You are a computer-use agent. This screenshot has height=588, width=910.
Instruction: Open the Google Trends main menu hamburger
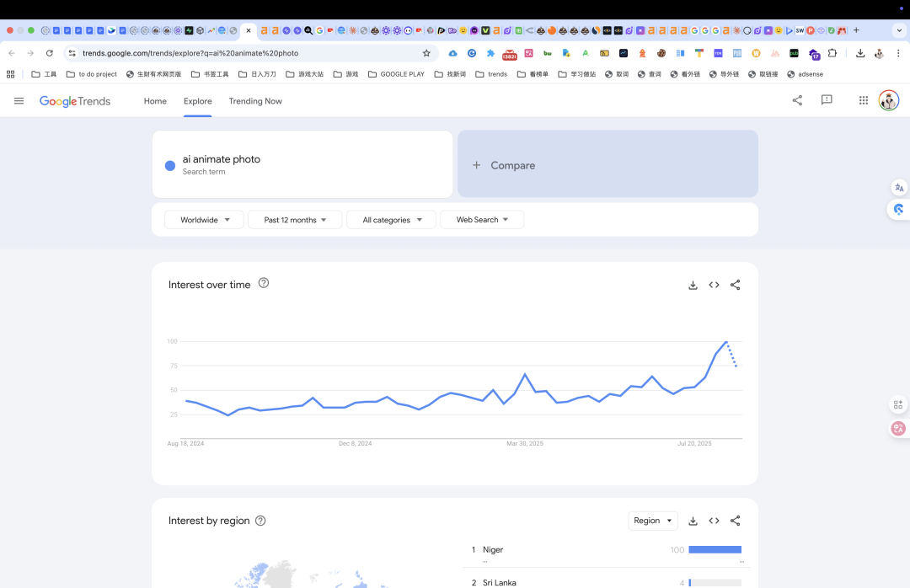pos(19,101)
